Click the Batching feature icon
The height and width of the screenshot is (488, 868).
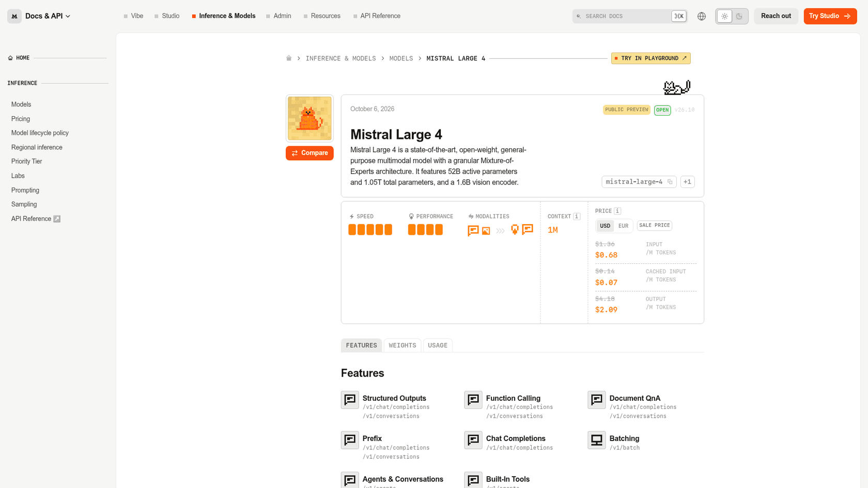pos(597,440)
